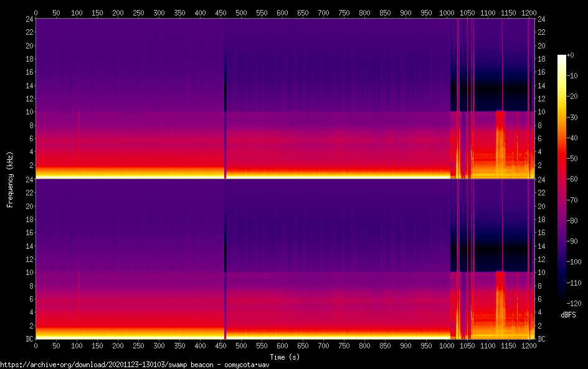Click "500" on the bottom time axis

point(241,346)
